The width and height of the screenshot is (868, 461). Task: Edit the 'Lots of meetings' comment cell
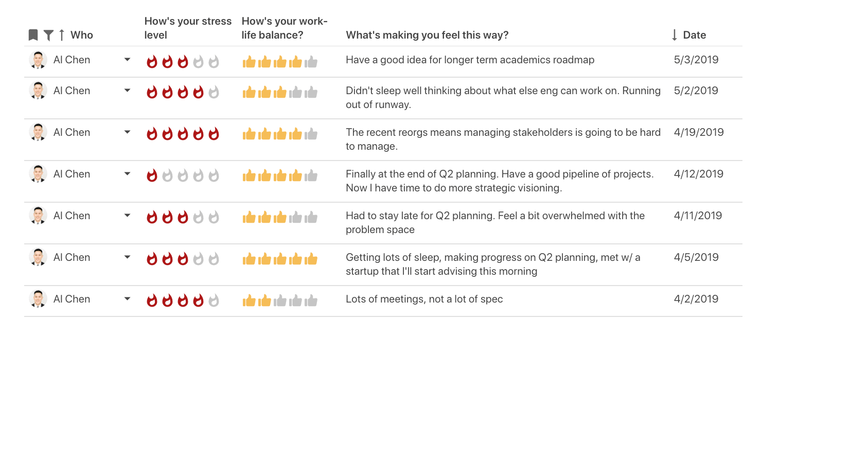click(x=424, y=299)
